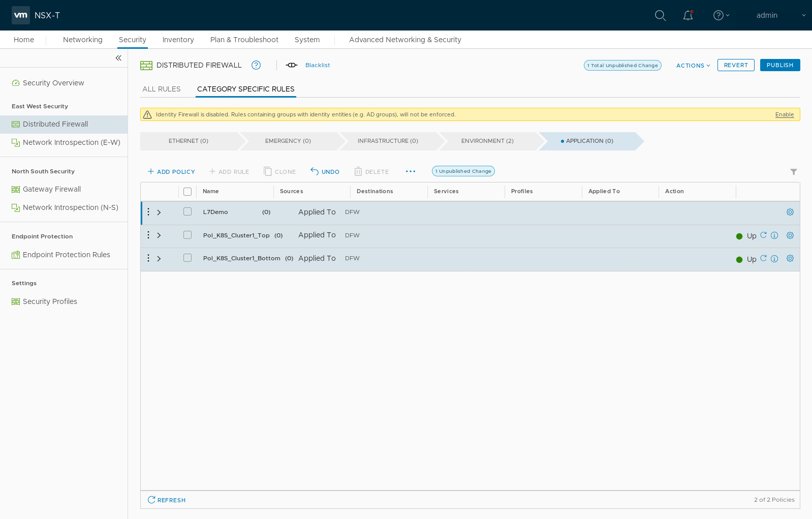Open the admin user dropdown
This screenshot has width=812, height=519.
(781, 15)
